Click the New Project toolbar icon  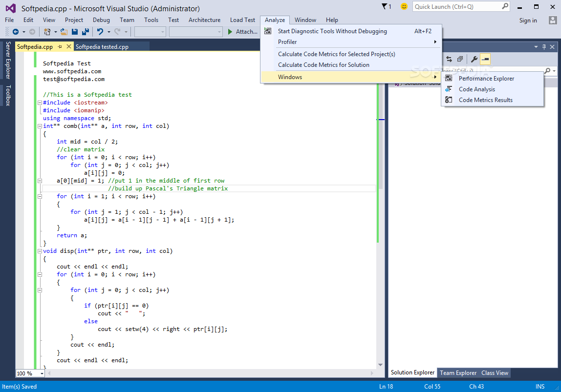(x=47, y=32)
